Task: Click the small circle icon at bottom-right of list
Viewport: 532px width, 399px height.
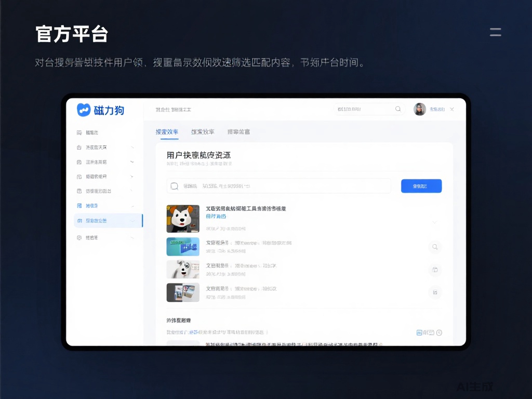Action: [x=439, y=332]
